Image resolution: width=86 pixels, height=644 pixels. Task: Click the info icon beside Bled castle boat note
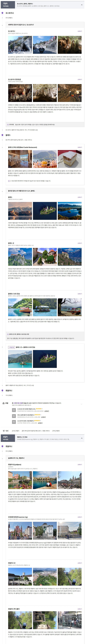8,334
